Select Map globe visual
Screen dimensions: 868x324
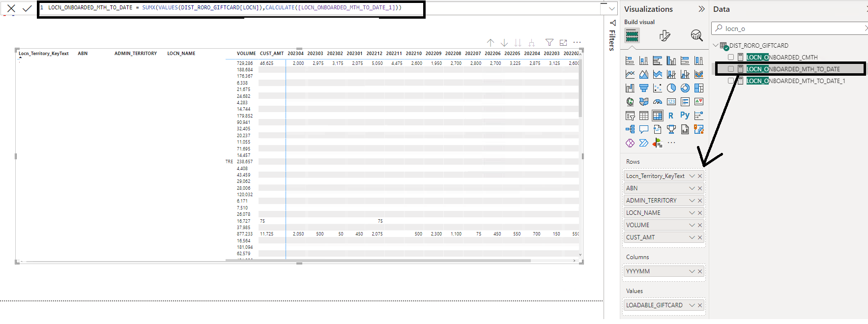[x=630, y=102]
